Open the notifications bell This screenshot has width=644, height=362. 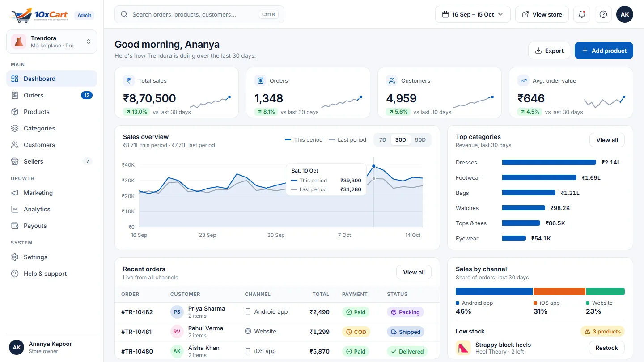tap(582, 14)
